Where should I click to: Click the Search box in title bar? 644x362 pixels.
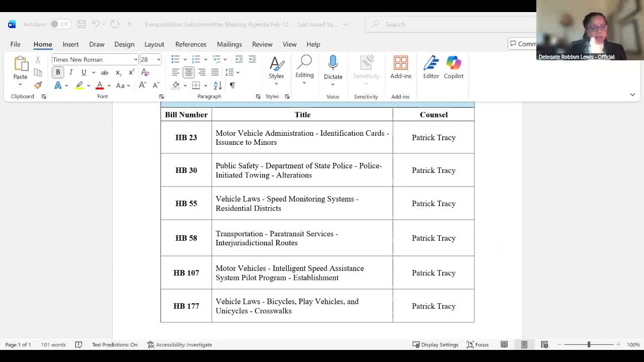coord(450,24)
